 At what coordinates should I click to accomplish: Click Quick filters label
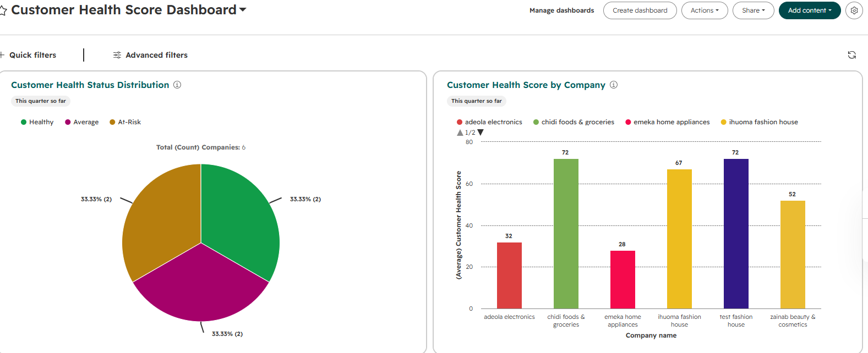[32, 55]
